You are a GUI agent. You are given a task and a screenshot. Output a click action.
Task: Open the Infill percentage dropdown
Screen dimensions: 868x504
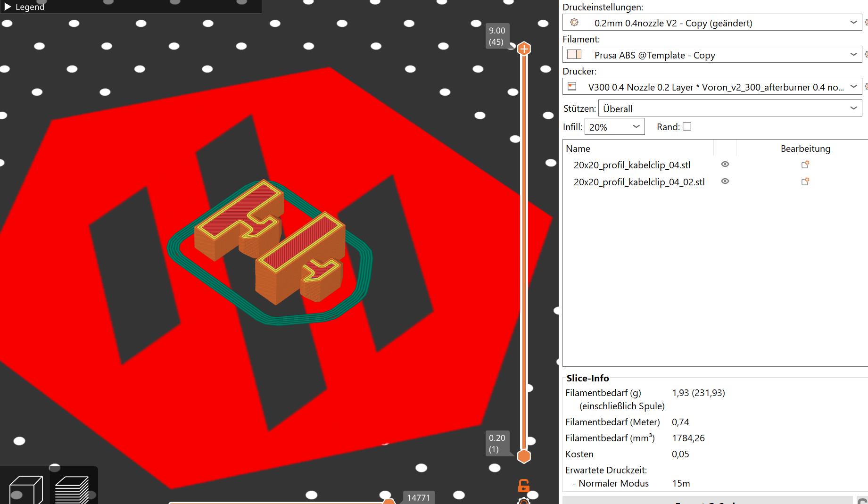tap(614, 127)
